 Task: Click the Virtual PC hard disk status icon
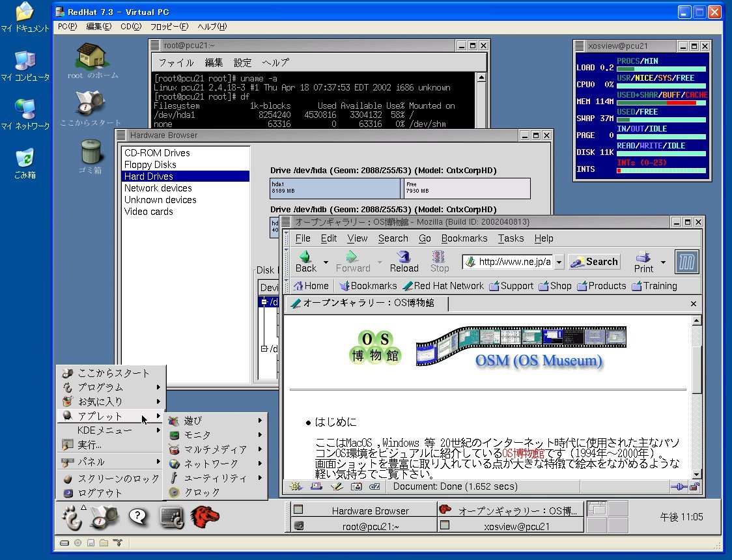click(65, 542)
